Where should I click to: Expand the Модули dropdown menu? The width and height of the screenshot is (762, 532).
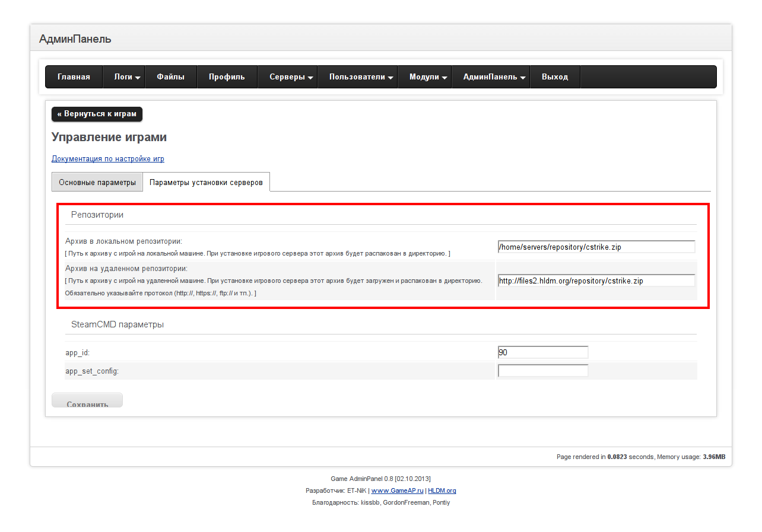pos(424,77)
